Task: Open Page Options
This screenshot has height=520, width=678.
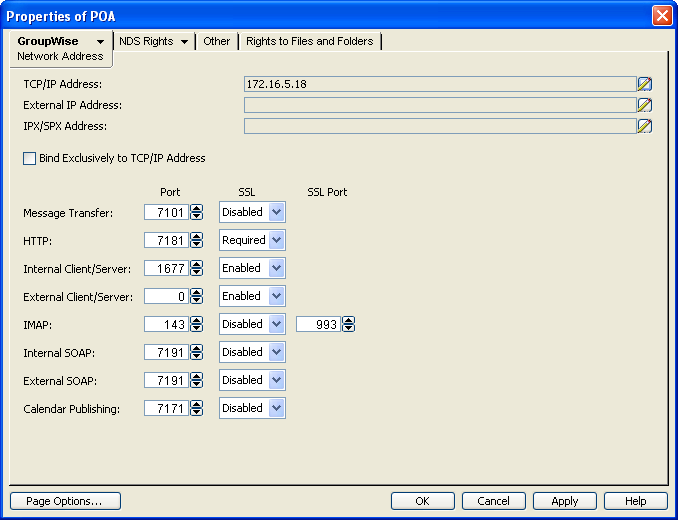Action: pos(65,501)
